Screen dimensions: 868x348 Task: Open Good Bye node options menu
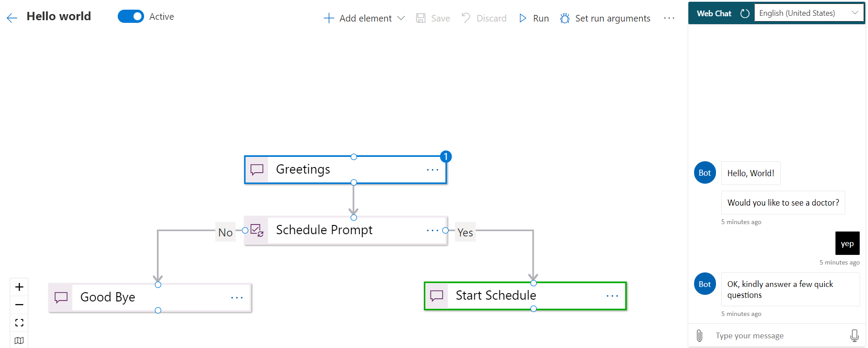pyautogui.click(x=237, y=297)
